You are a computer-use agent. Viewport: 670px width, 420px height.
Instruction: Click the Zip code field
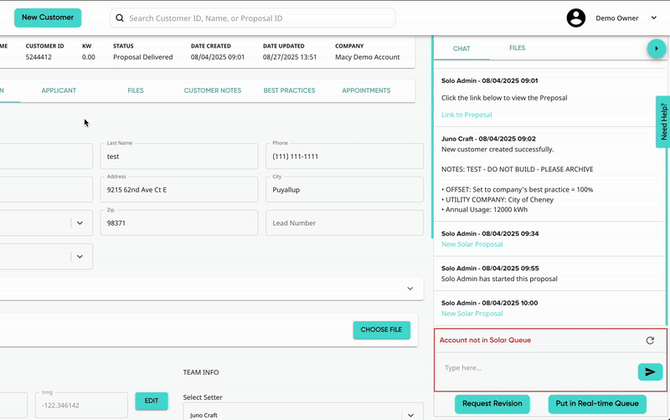[x=179, y=223]
